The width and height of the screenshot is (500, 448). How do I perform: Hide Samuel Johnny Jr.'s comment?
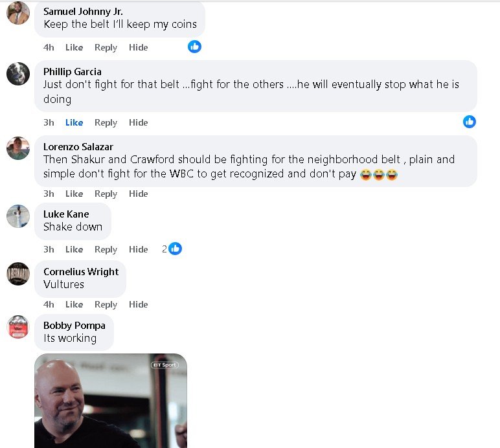138,47
